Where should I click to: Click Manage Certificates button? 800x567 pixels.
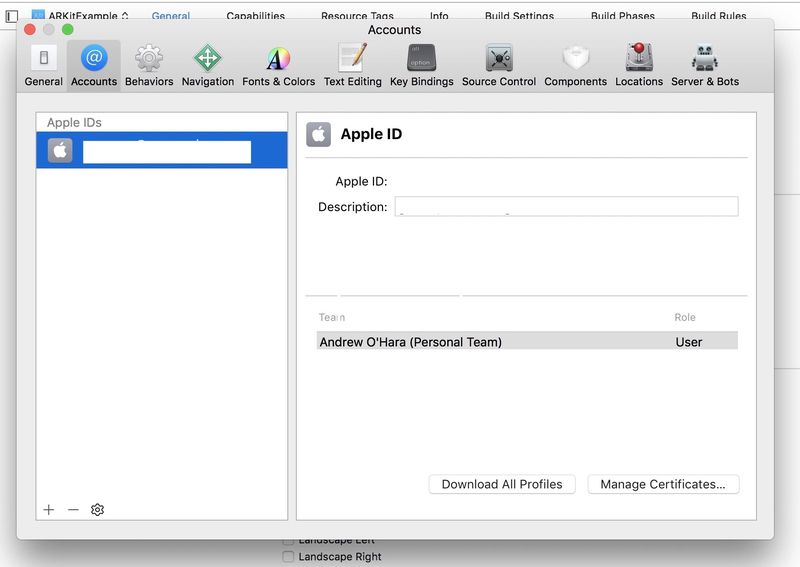pyautogui.click(x=663, y=484)
